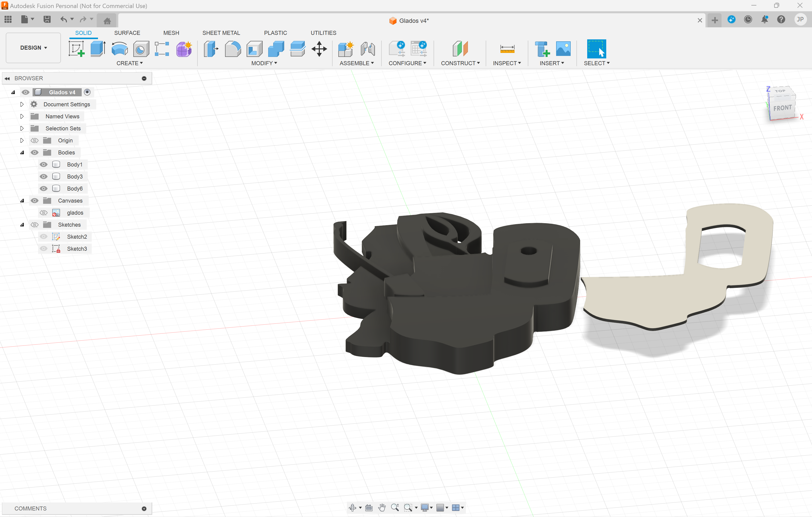Switch to the UTILITIES tab

323,33
